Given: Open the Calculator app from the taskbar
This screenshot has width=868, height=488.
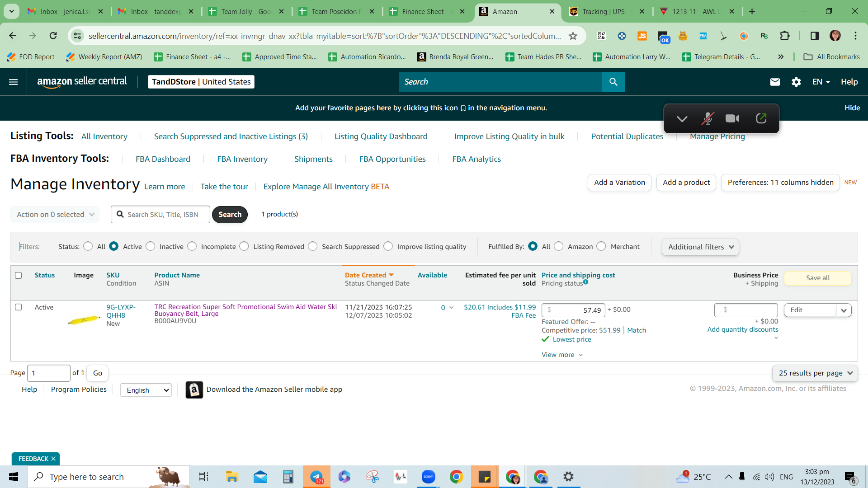Looking at the screenshot, I should [288, 477].
